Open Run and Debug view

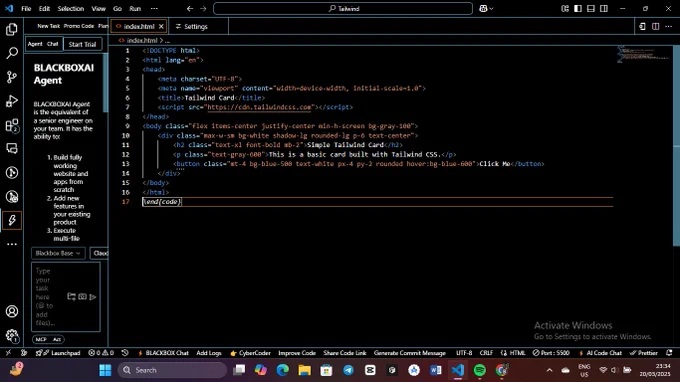coord(12,101)
